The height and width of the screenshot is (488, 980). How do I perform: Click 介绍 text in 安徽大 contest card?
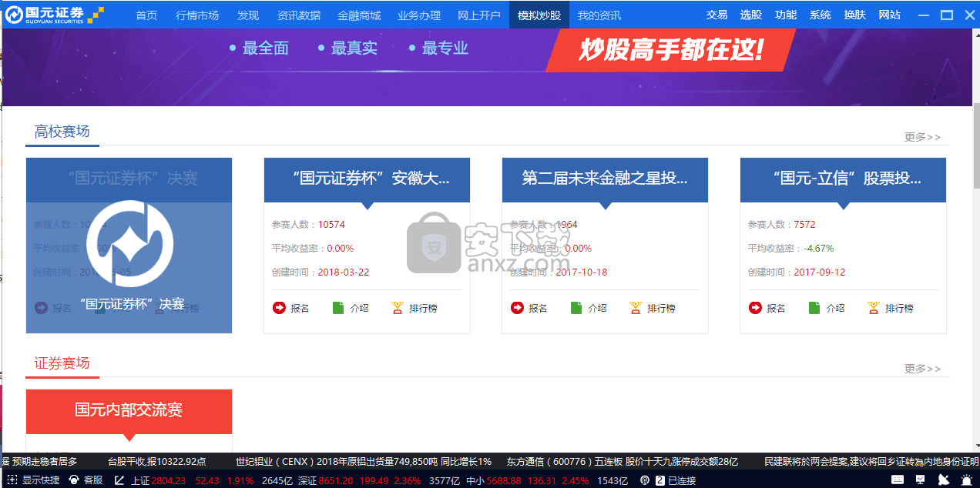(x=359, y=309)
